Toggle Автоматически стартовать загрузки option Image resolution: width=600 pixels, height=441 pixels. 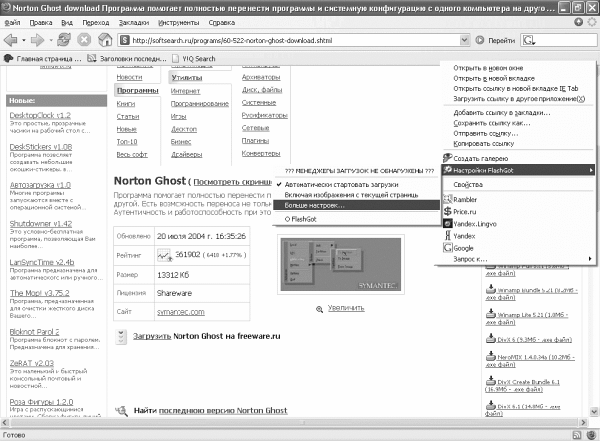pos(340,185)
